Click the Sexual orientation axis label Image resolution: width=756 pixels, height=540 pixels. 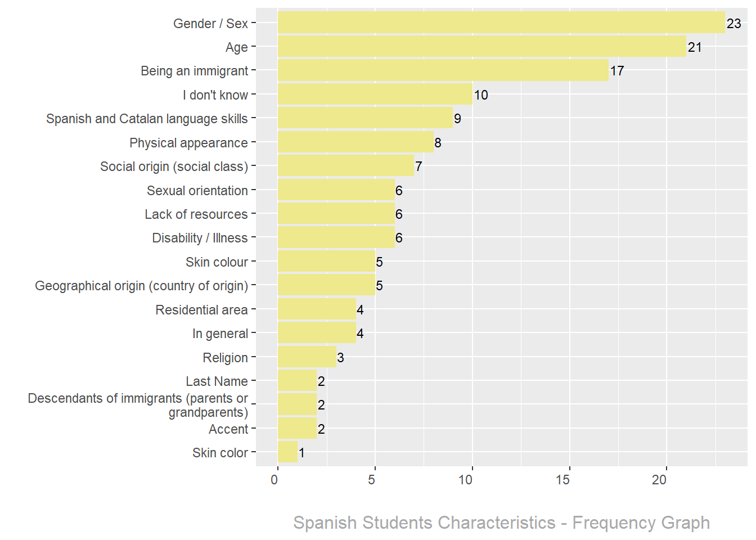197,191
